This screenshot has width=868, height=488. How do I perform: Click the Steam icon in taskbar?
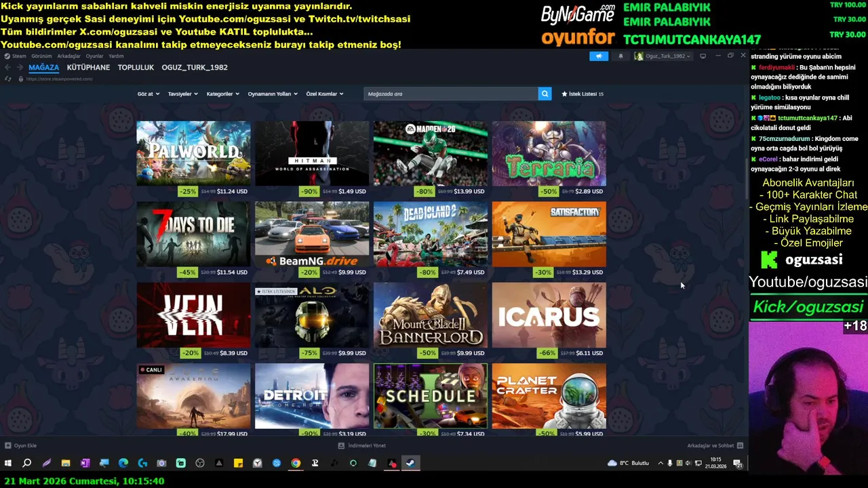tap(410, 463)
